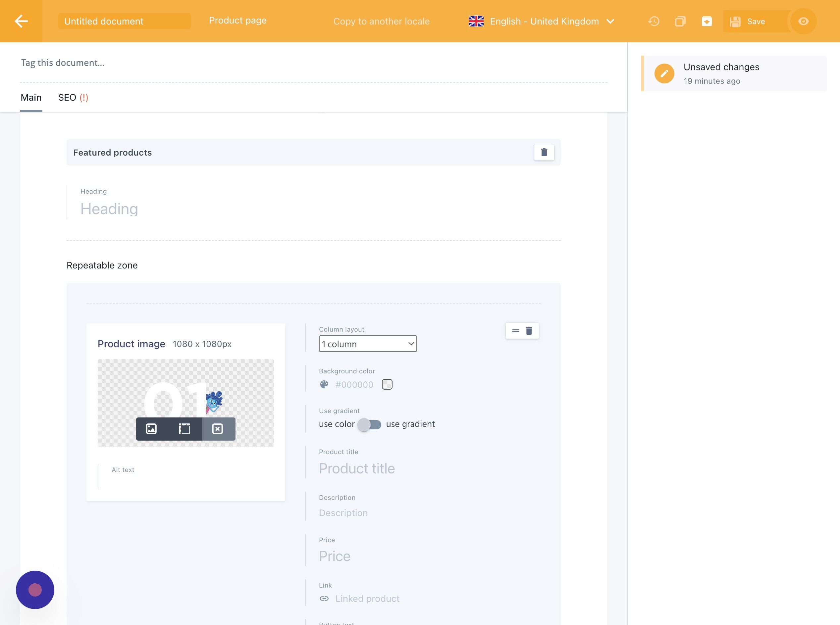Delete the repeatable zone item

529,331
